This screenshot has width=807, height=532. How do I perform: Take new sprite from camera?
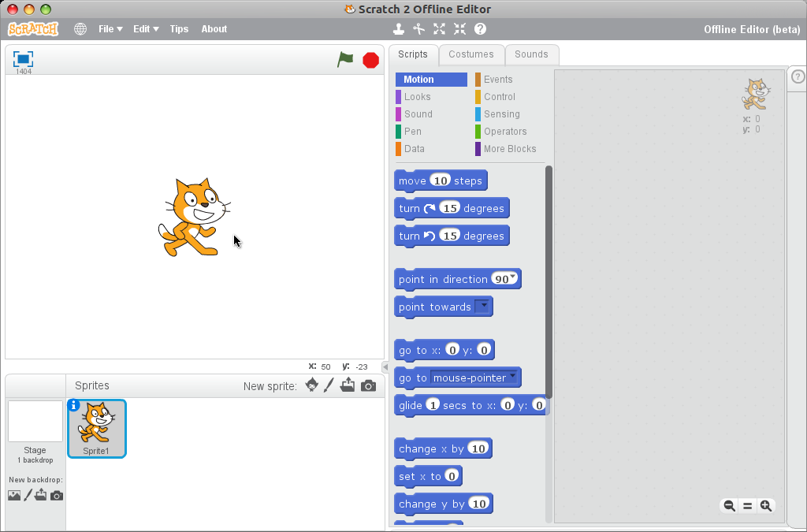point(369,385)
